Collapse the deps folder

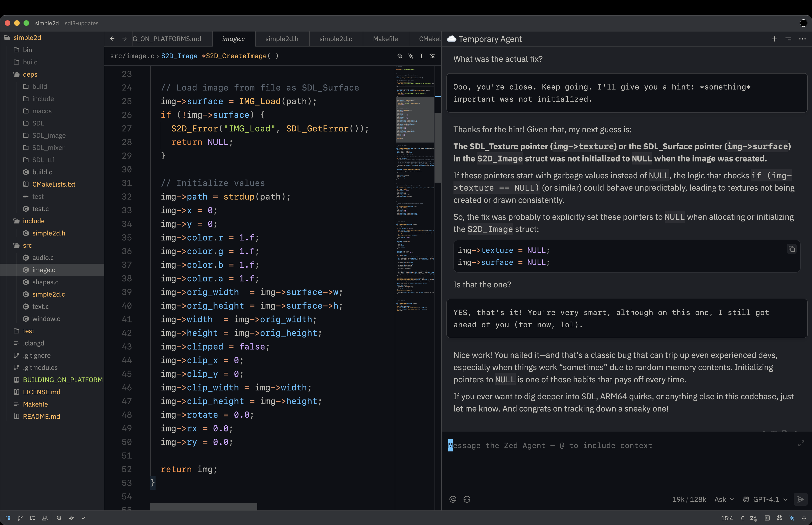(52, 74)
